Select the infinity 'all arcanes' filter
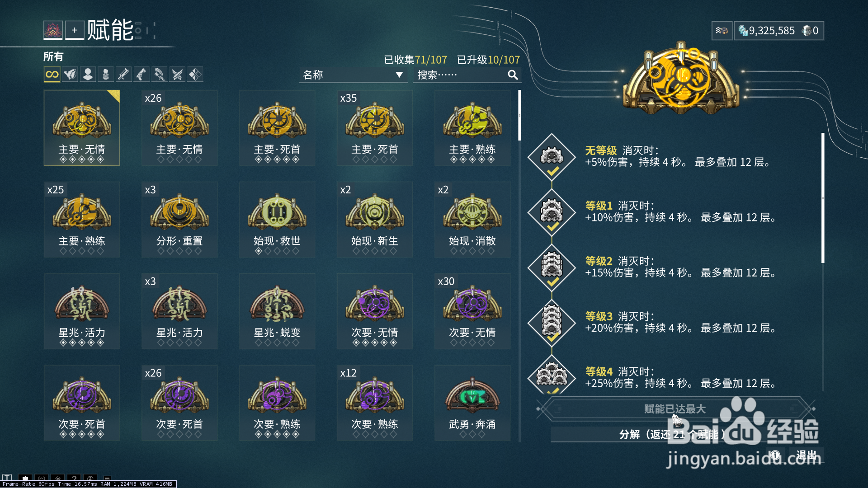Image resolution: width=868 pixels, height=488 pixels. pyautogui.click(x=52, y=75)
